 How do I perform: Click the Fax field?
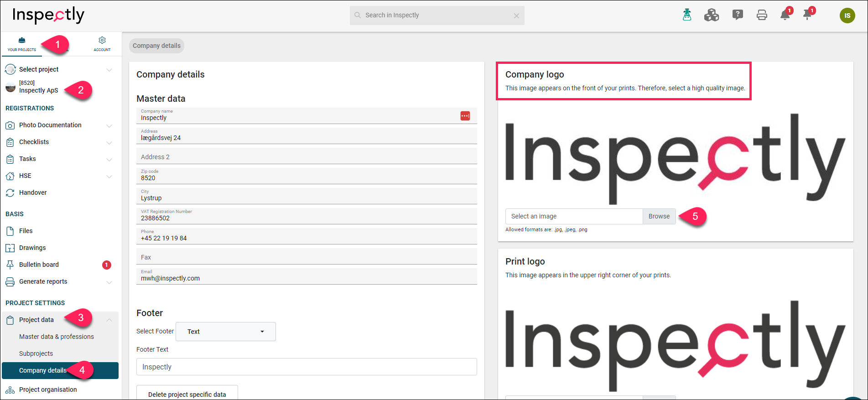pyautogui.click(x=307, y=256)
